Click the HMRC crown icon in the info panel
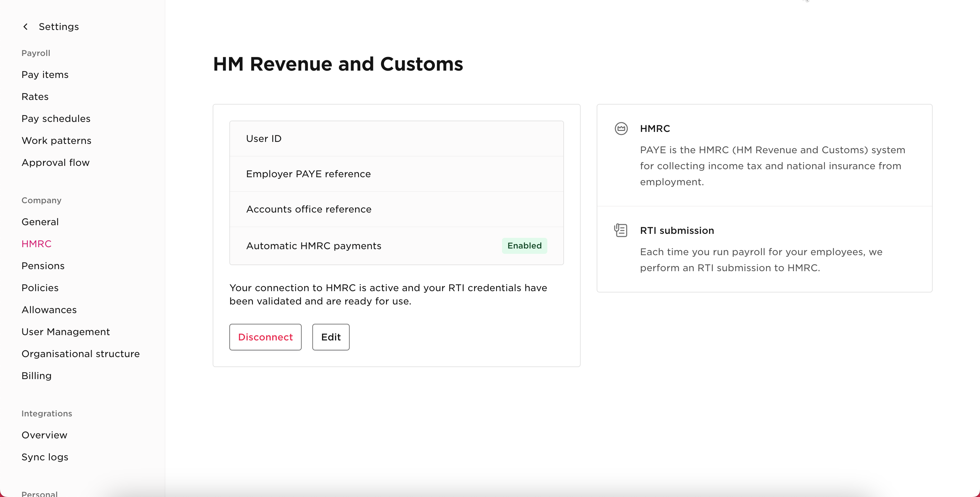980x497 pixels. coord(621,128)
